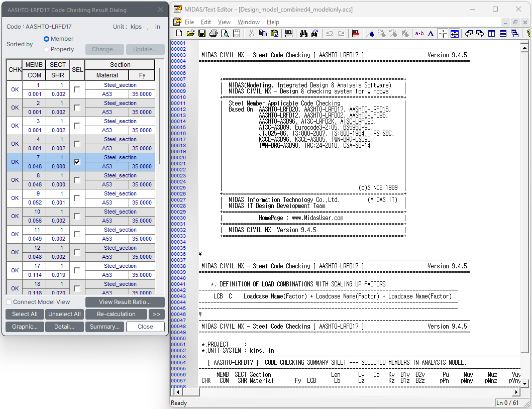This screenshot has width=532, height=409.
Task: Click the Copy icon in the toolbar
Action: [263, 33]
